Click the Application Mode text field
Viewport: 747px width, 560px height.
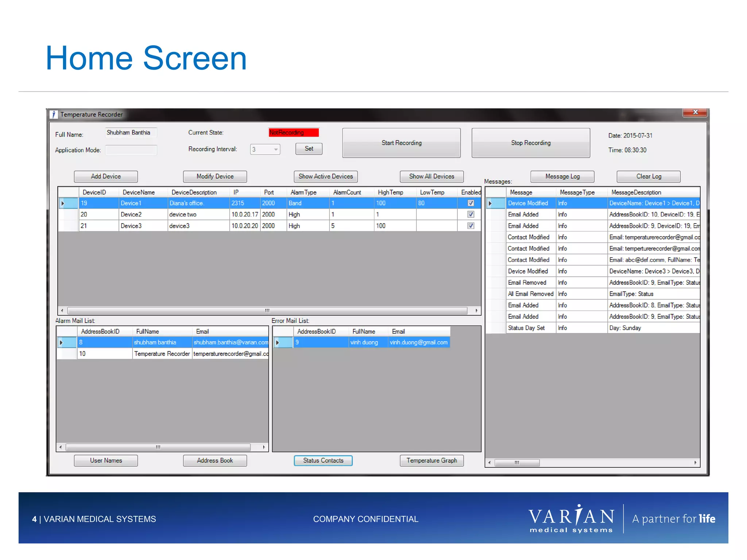tap(131, 150)
